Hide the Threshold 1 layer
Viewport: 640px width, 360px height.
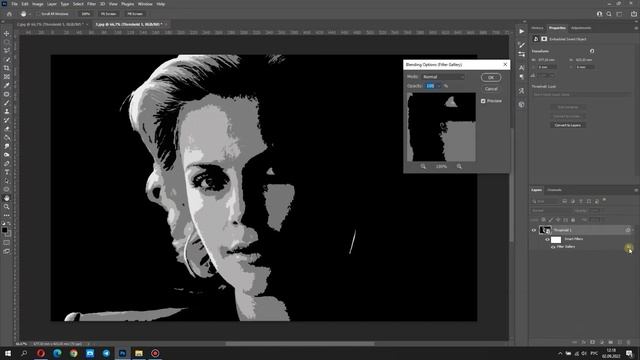click(x=533, y=230)
